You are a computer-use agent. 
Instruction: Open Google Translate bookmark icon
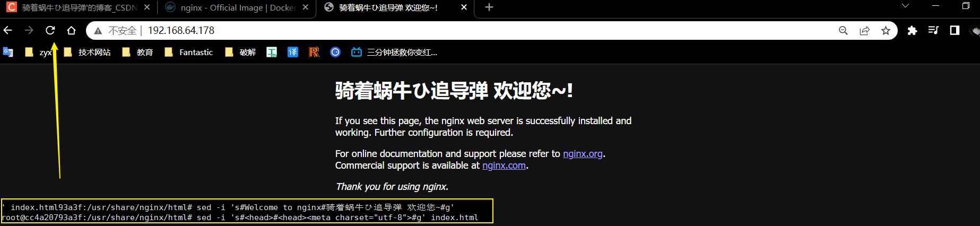click(8, 52)
